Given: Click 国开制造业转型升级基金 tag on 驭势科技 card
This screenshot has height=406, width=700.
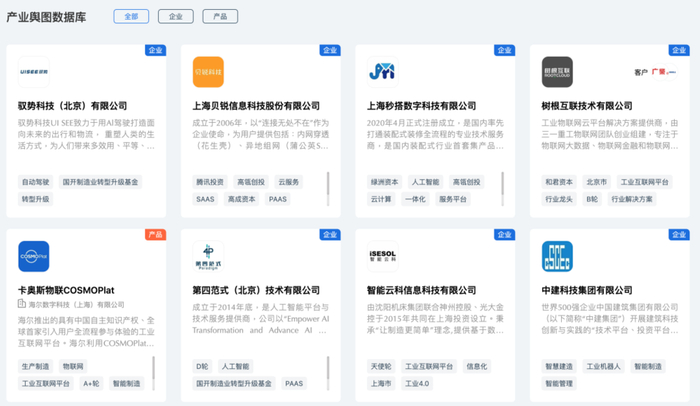Looking at the screenshot, I should [x=100, y=182].
